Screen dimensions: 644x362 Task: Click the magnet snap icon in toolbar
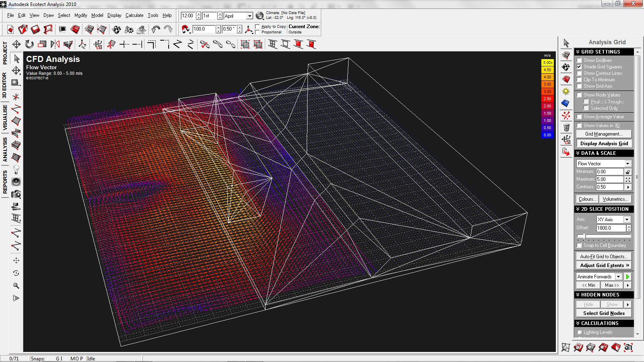pos(185,29)
